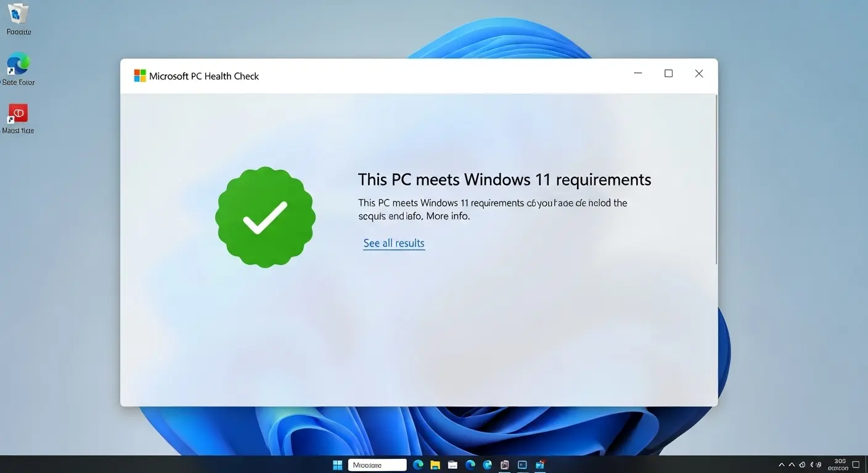Maximize the PC Health Check window
Viewport: 868px width, 473px height.
pos(668,73)
